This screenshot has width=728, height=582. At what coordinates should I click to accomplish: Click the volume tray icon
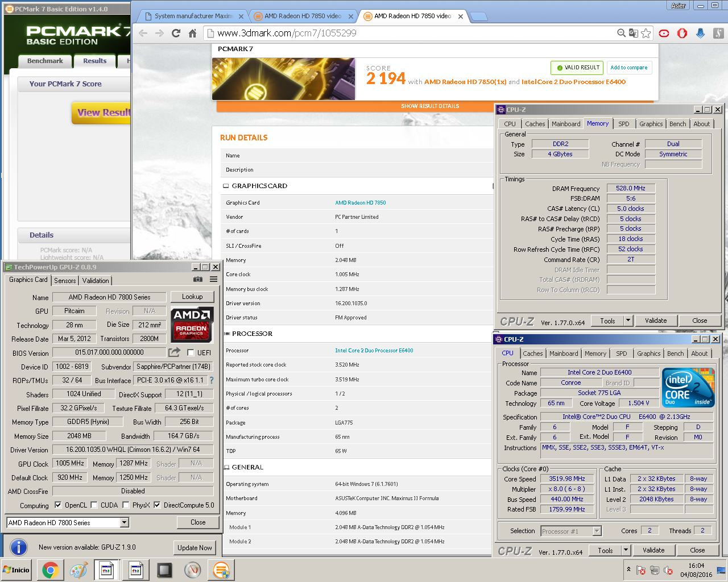pos(668,570)
